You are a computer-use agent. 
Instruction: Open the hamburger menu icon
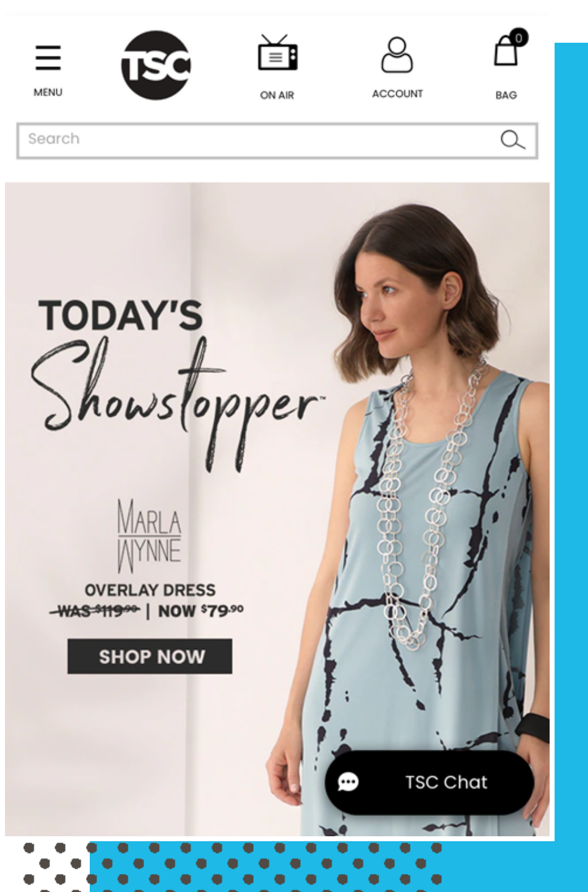48,58
